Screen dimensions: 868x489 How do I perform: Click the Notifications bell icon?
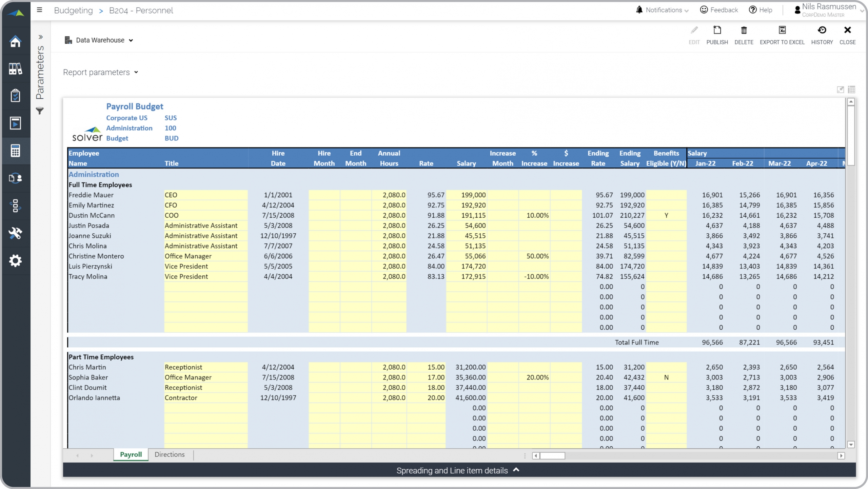pyautogui.click(x=642, y=9)
